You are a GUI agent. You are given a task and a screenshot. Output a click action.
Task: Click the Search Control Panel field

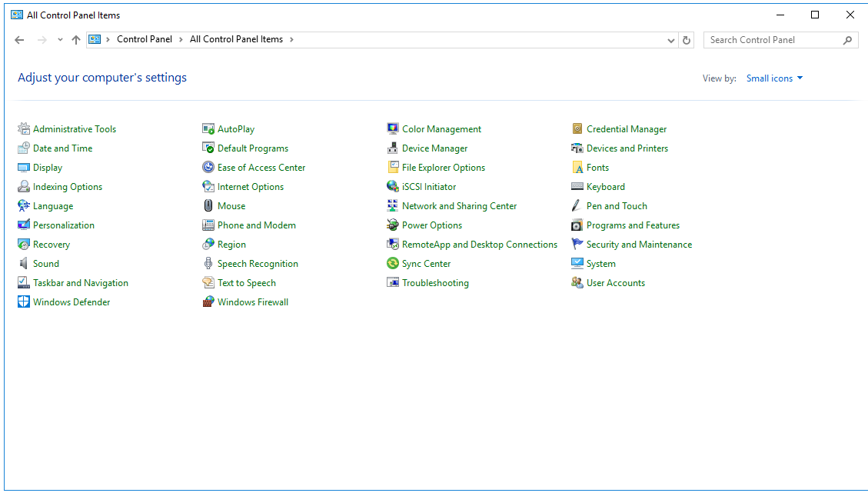pyautogui.click(x=773, y=40)
